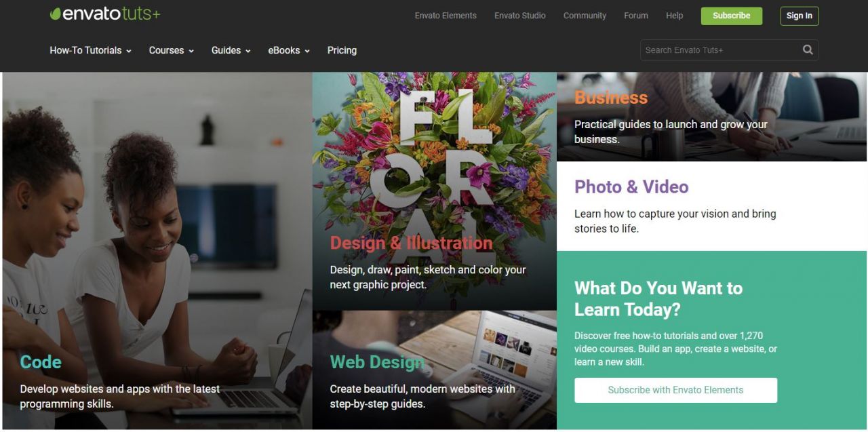The height and width of the screenshot is (432, 868).
Task: Click the green Subscribe button
Action: tap(731, 16)
